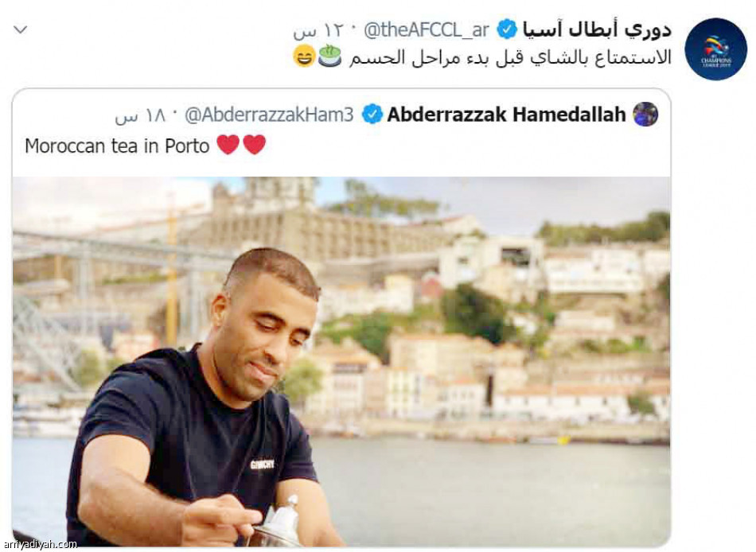Open the @theAFCCL_ar handle link
The image size is (756, 552).
(427, 30)
